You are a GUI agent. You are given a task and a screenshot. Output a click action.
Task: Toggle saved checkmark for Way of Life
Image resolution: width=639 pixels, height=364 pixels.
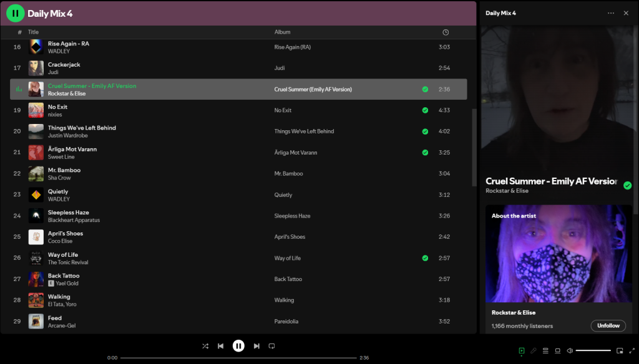pyautogui.click(x=425, y=258)
